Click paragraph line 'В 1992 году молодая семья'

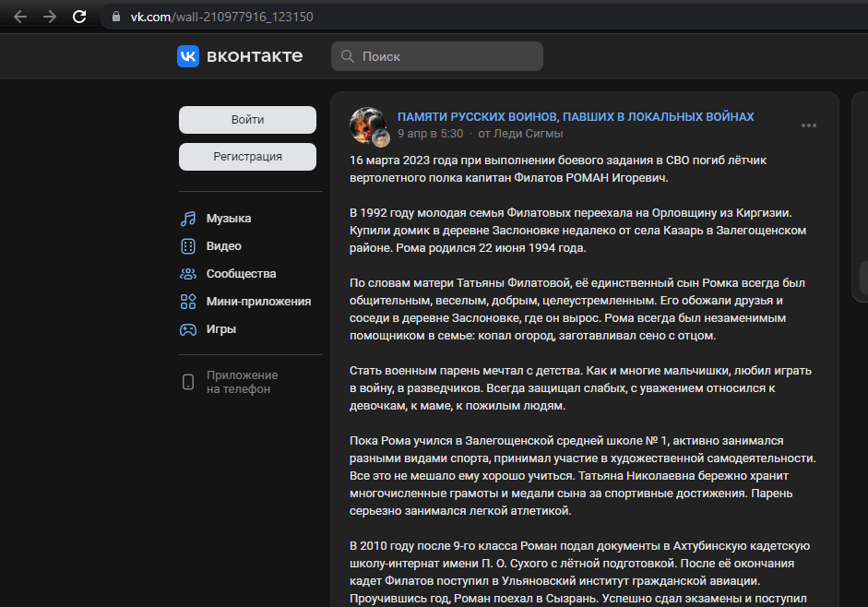(571, 213)
